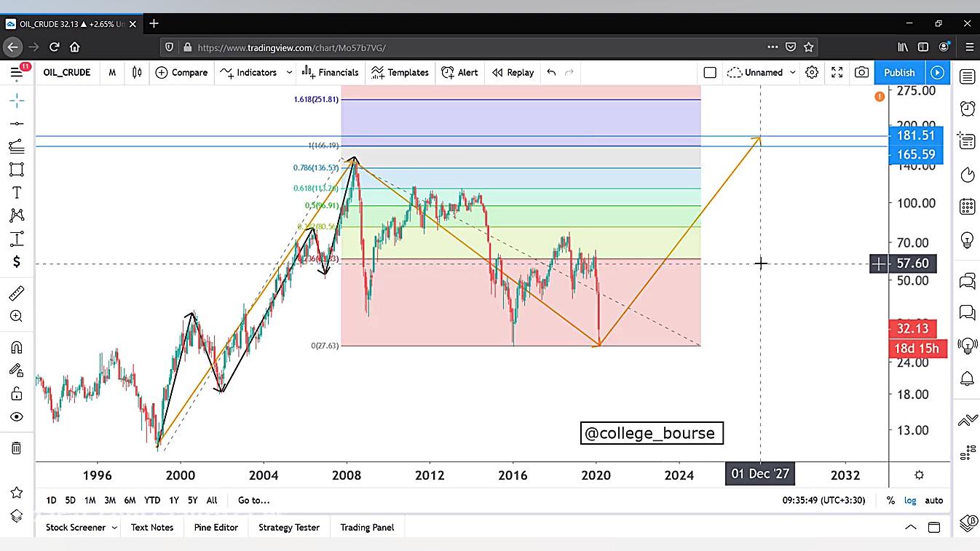Open the ideas lightbulb panel
Image resolution: width=980 pixels, height=551 pixels.
967,239
